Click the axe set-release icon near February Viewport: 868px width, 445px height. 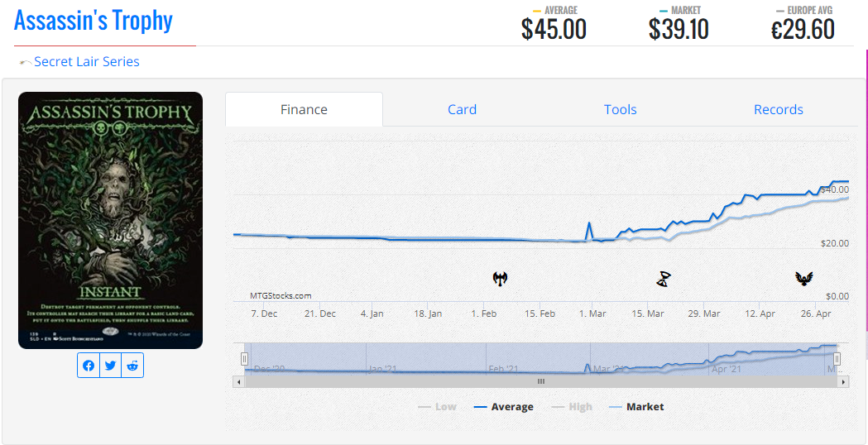click(500, 279)
